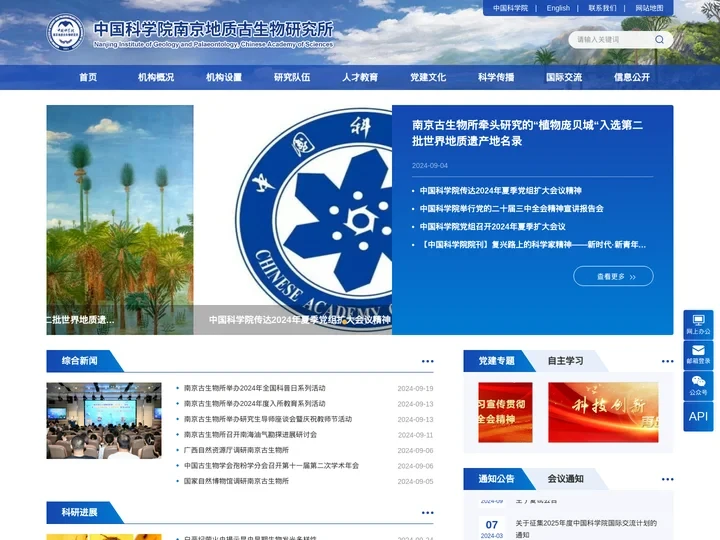Open more items for 党建专题 section
This screenshot has width=720, height=540.
(668, 361)
